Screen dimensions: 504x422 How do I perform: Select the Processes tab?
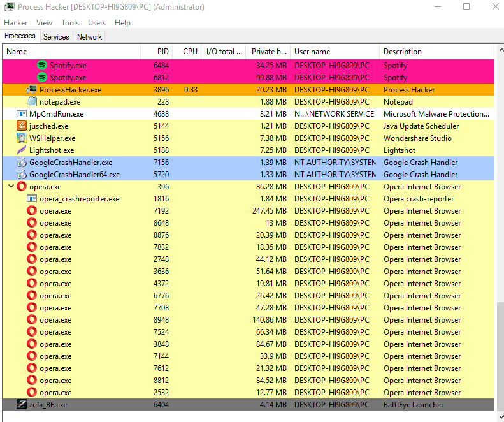(x=20, y=36)
